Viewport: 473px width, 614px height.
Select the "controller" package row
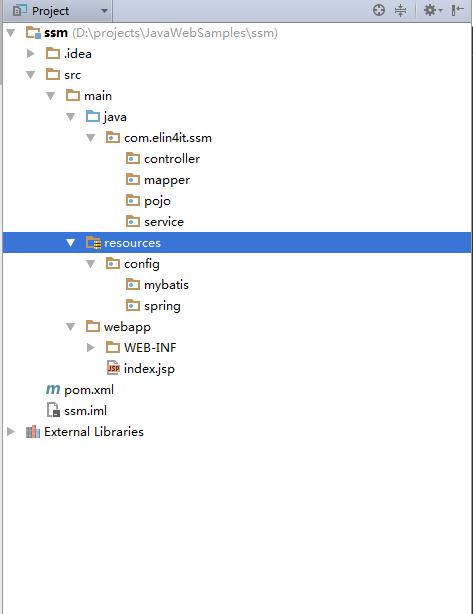(x=236, y=159)
